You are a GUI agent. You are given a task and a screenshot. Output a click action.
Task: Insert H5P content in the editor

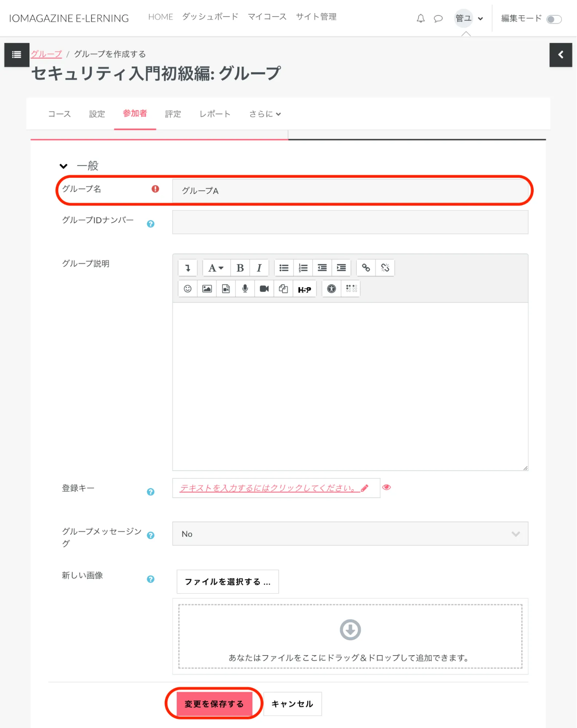point(304,289)
